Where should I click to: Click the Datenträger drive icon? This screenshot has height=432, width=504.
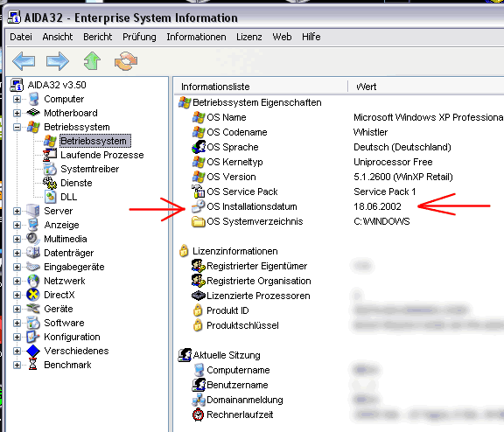pyautogui.click(x=33, y=253)
